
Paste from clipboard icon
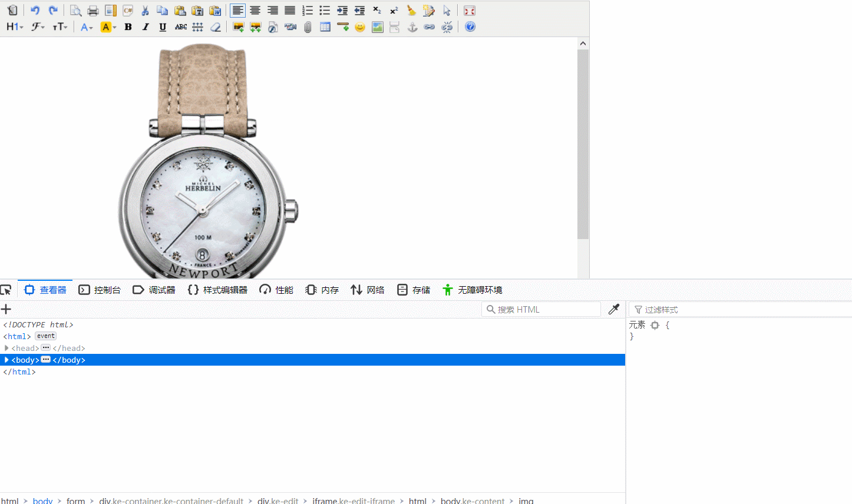[180, 11]
